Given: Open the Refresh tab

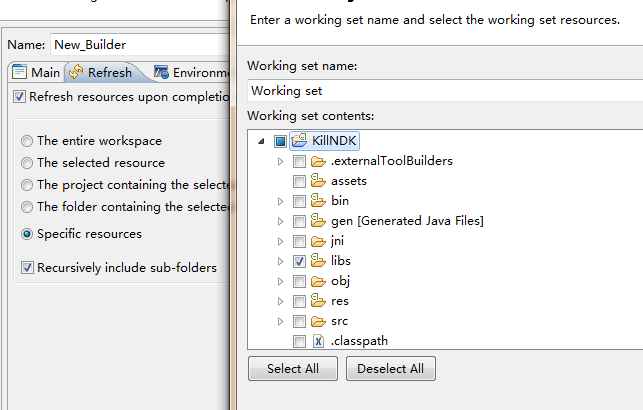Looking at the screenshot, I should click(x=100, y=73).
